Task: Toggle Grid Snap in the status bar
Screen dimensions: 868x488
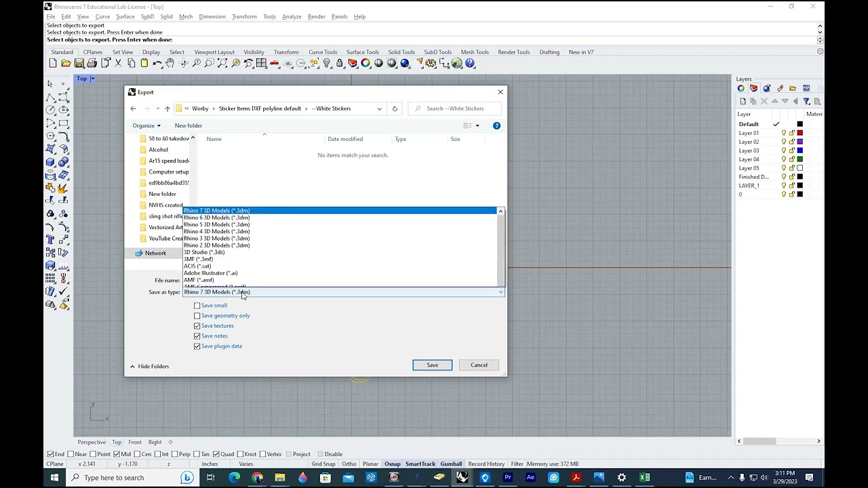Action: tap(323, 464)
